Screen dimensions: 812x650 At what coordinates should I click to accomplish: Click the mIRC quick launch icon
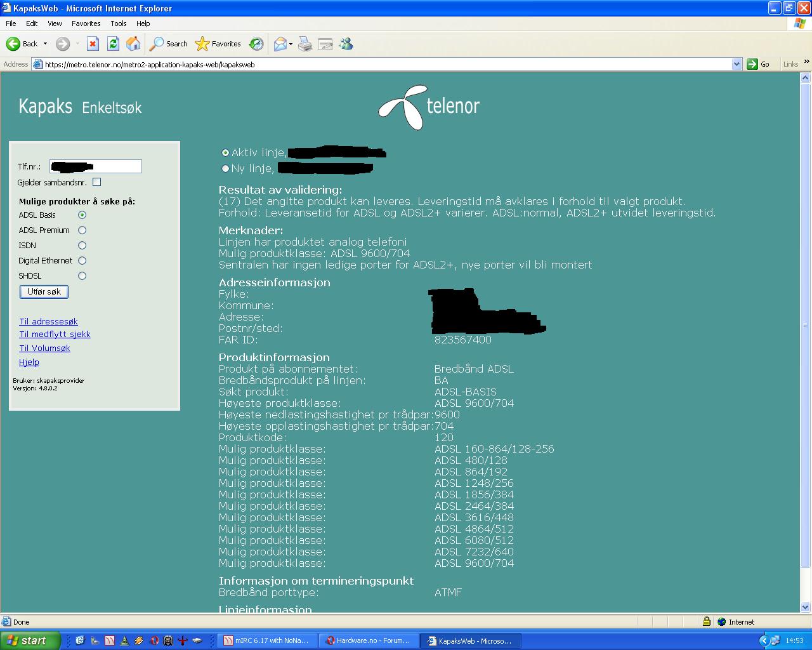pos(110,640)
